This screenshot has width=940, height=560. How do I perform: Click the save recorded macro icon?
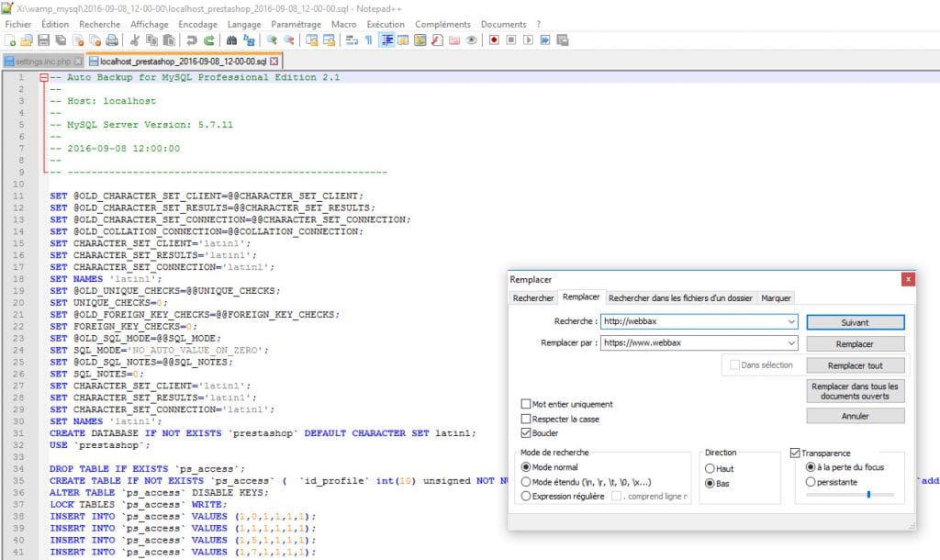coord(563,40)
